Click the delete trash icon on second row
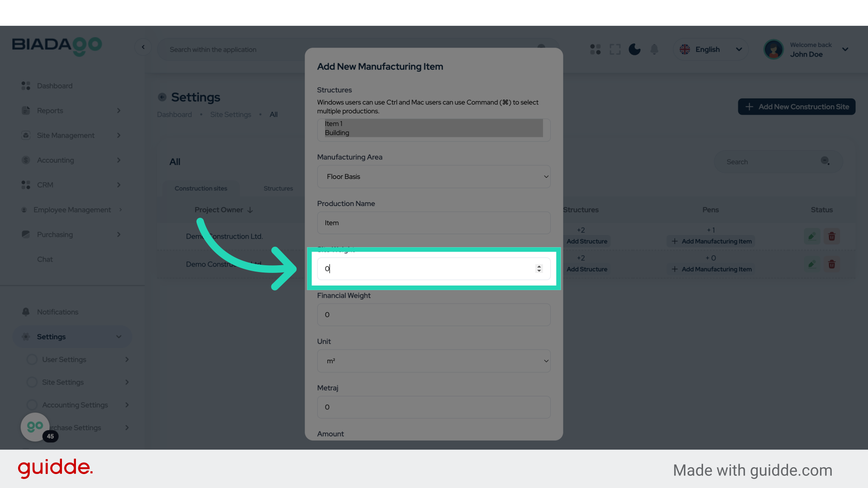This screenshot has width=868, height=488. tap(832, 264)
